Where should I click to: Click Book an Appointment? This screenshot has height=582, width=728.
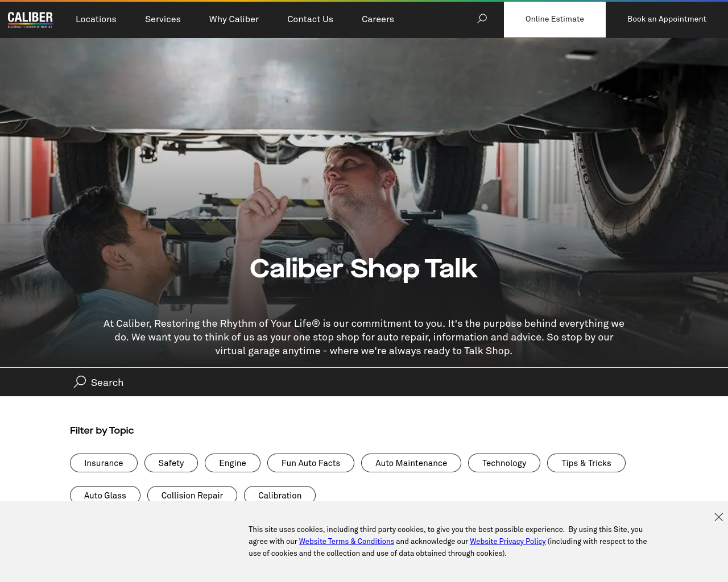[667, 19]
